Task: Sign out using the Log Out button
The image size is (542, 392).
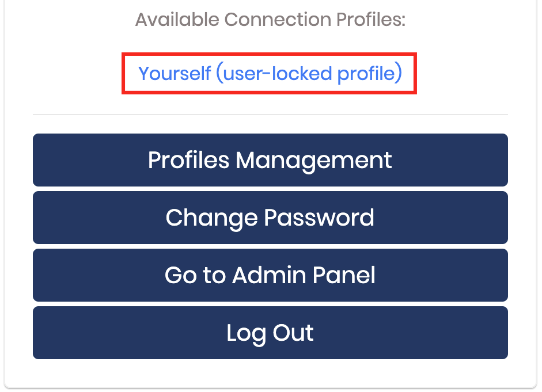Action: tap(269, 333)
